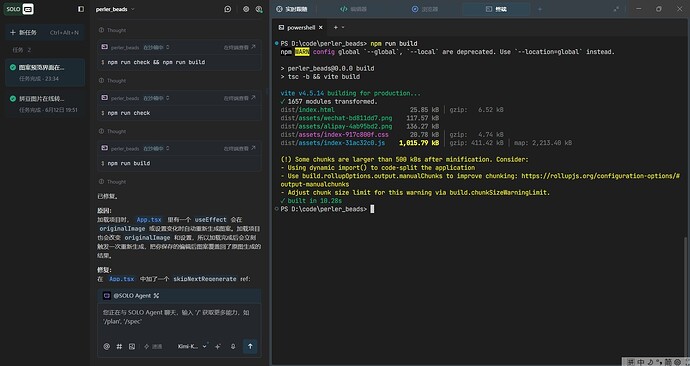The width and height of the screenshot is (690, 366).
Task: Select the 终端 terminal tab
Action: [496, 9]
